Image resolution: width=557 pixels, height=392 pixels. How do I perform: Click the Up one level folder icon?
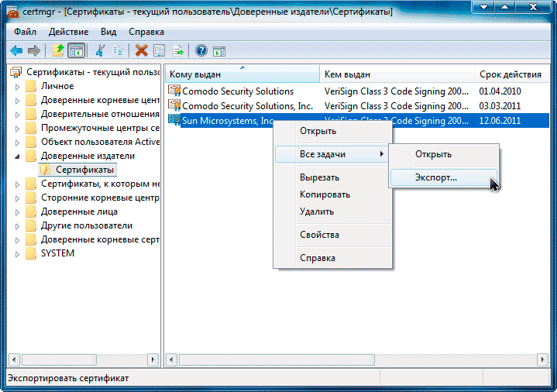pos(59,51)
